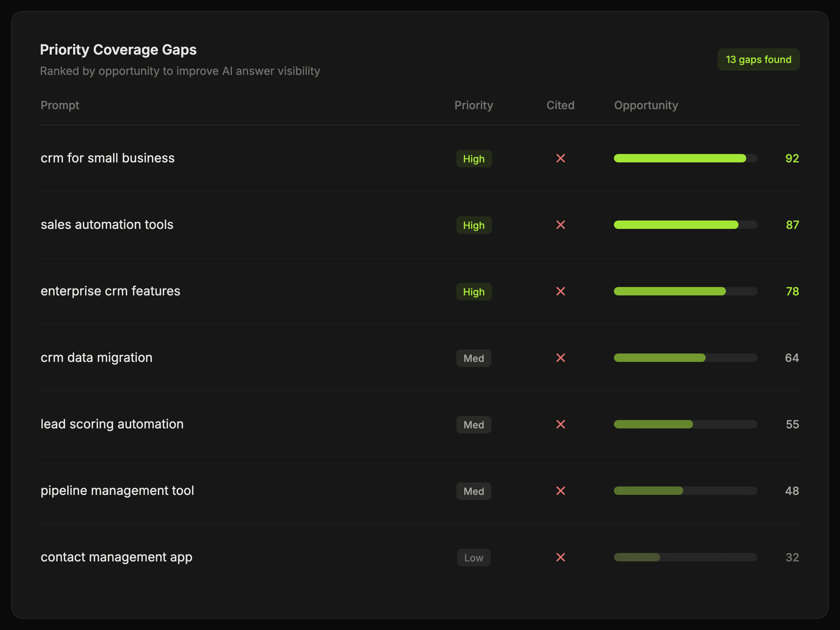The height and width of the screenshot is (630, 840).
Task: Click the pipeline management tool opportunity score 48
Action: coord(792,491)
